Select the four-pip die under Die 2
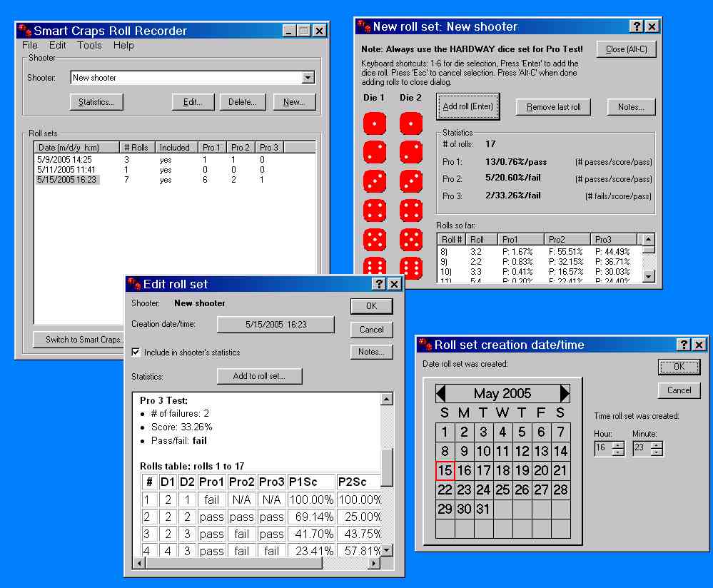This screenshot has width=713, height=588. pos(411,211)
